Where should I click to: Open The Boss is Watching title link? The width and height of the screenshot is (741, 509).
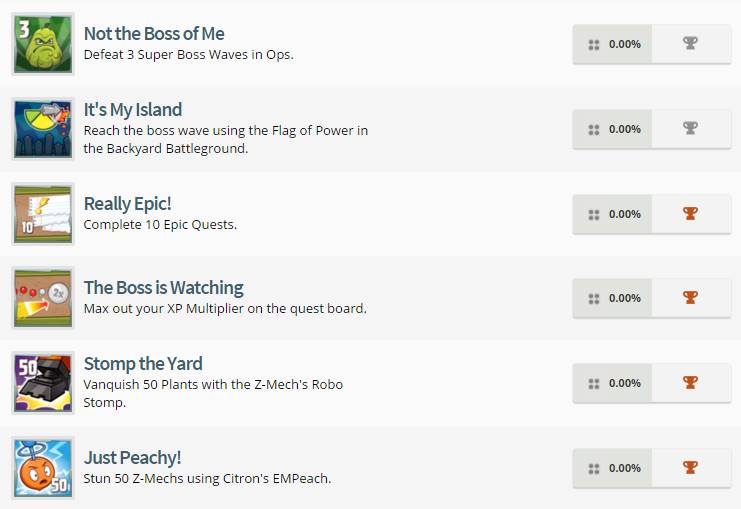164,288
